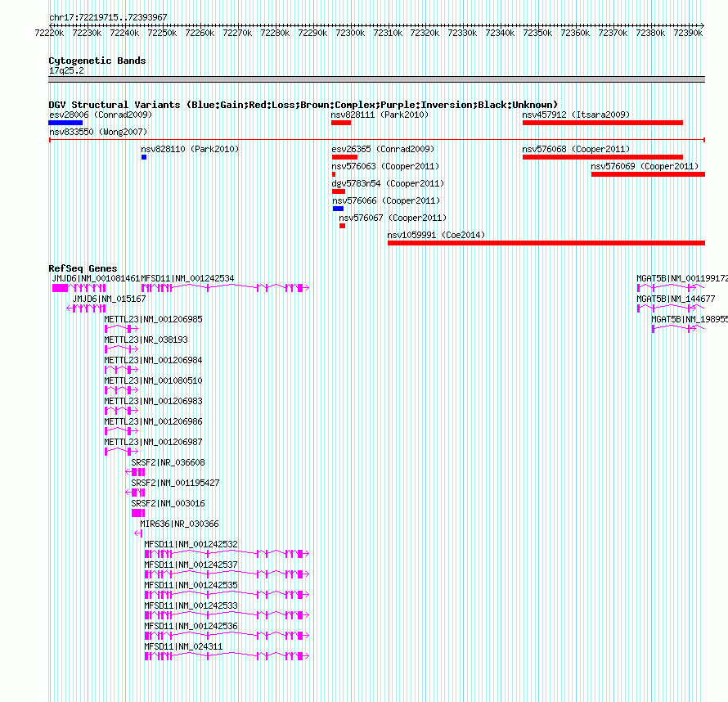The width and height of the screenshot is (728, 702).
Task: Select the dgv5783n54 (Cooper2011) red bar
Action: pyautogui.click(x=339, y=191)
